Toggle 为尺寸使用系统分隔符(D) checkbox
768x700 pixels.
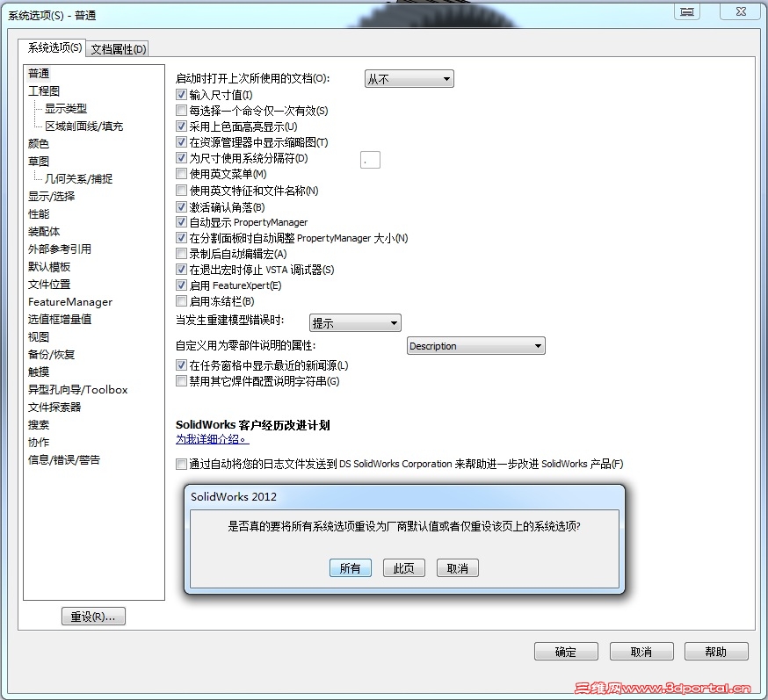[x=181, y=158]
